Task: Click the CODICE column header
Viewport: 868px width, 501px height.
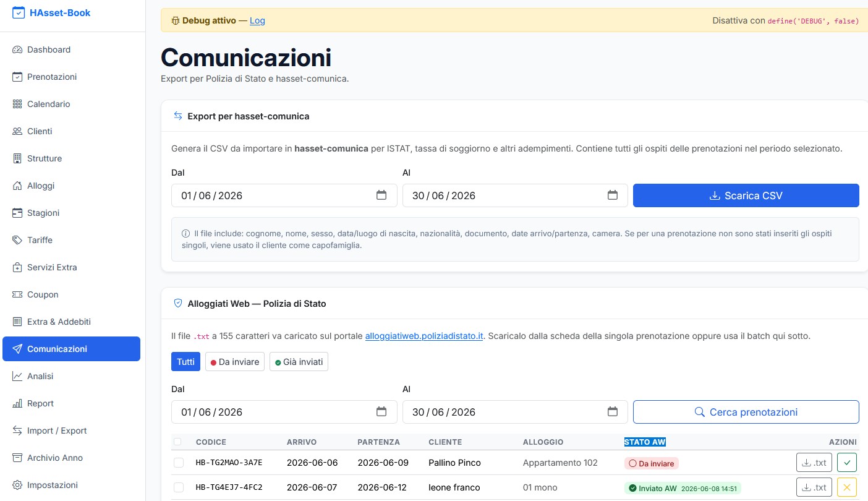Action: 211,442
